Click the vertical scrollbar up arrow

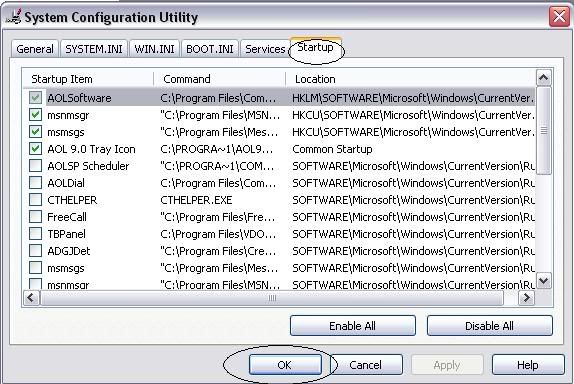pyautogui.click(x=544, y=78)
